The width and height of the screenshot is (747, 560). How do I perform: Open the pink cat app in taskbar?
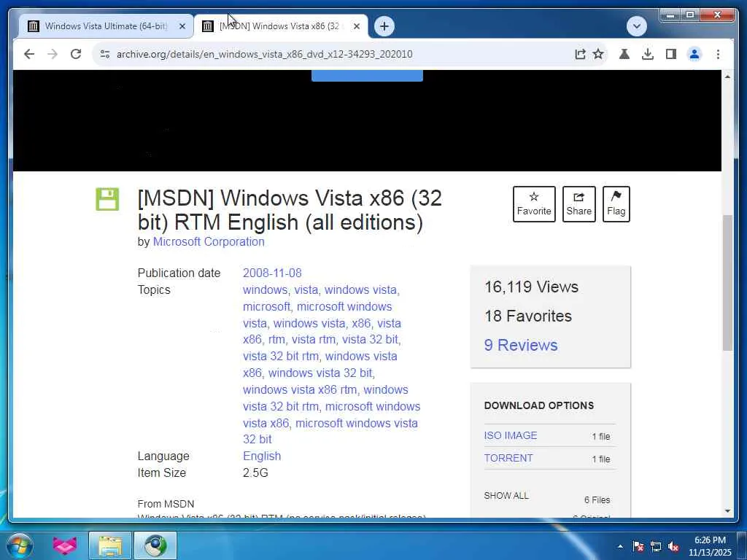click(x=65, y=545)
